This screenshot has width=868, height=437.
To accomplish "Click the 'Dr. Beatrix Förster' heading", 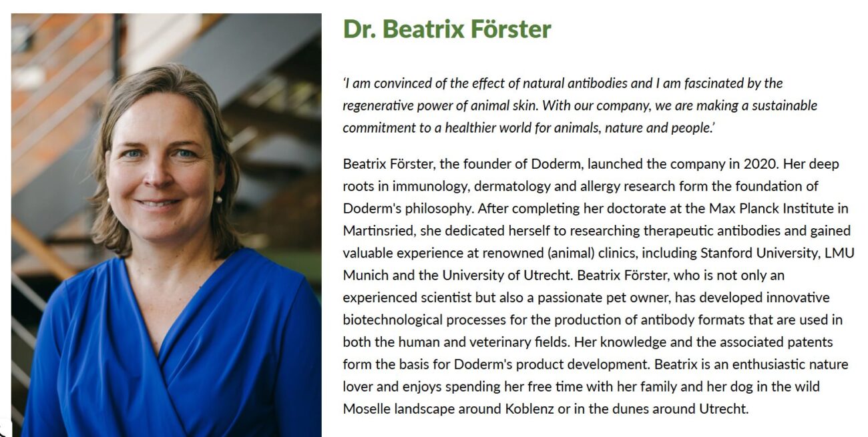I will click(447, 29).
